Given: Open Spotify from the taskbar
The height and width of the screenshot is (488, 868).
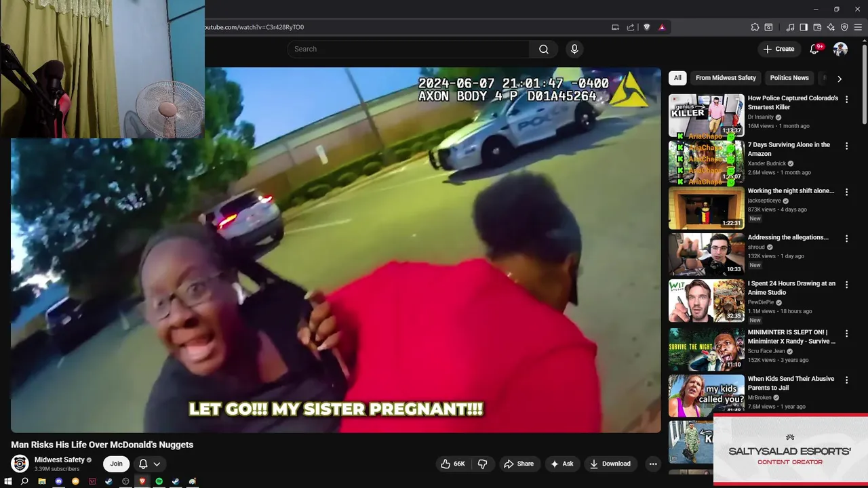Looking at the screenshot, I should point(159,481).
